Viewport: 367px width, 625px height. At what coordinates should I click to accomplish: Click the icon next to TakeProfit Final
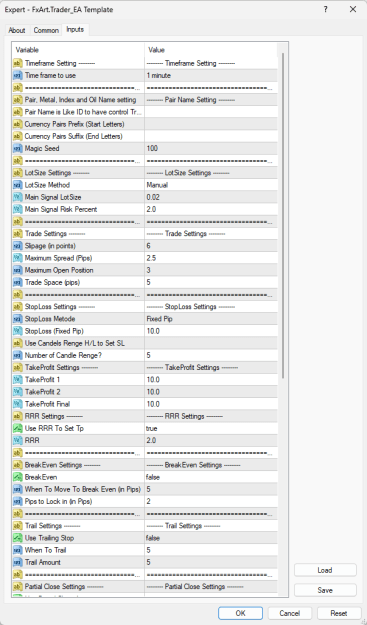(x=18, y=404)
